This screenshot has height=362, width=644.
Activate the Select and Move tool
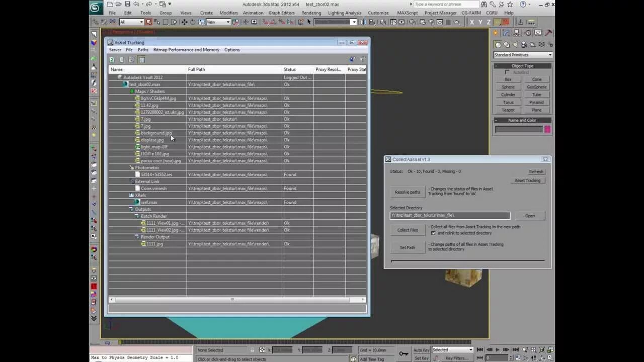pyautogui.click(x=184, y=22)
